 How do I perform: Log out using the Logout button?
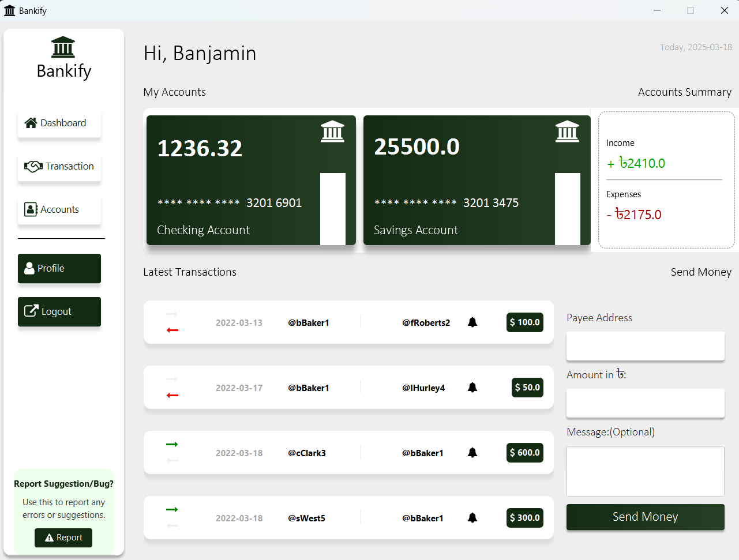(59, 311)
